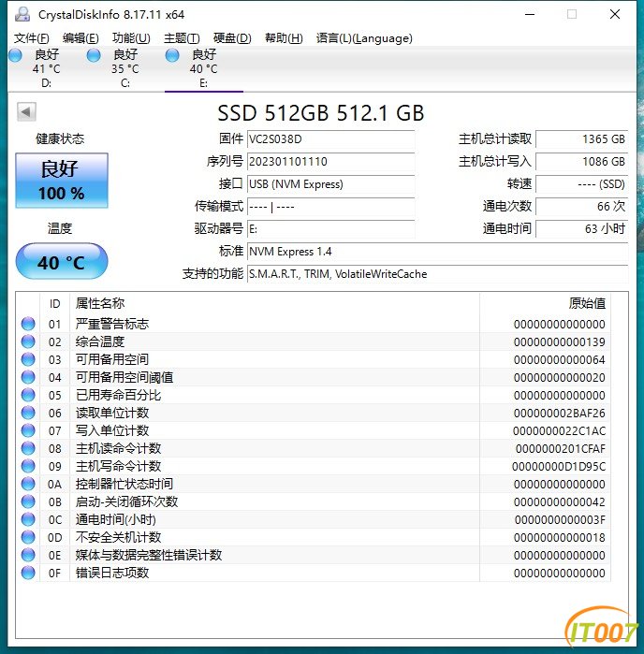Open the 文件(F) menu
Image resolution: width=644 pixels, height=654 pixels.
31,38
